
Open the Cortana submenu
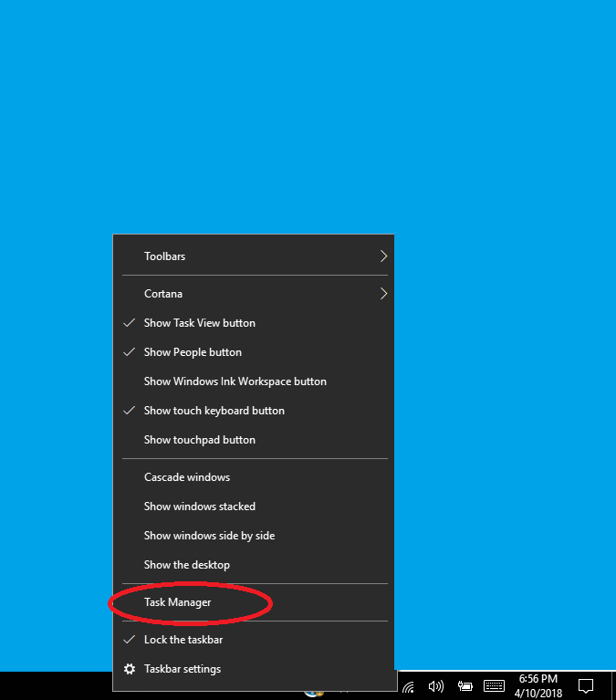pyautogui.click(x=253, y=294)
